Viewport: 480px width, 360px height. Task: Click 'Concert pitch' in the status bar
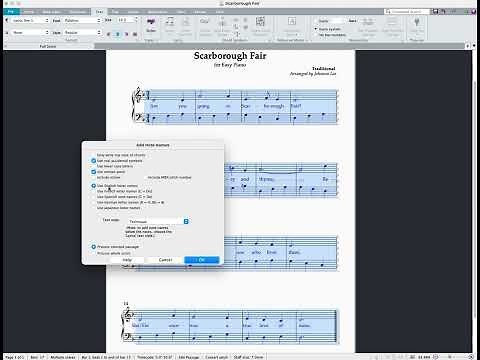coord(216,357)
